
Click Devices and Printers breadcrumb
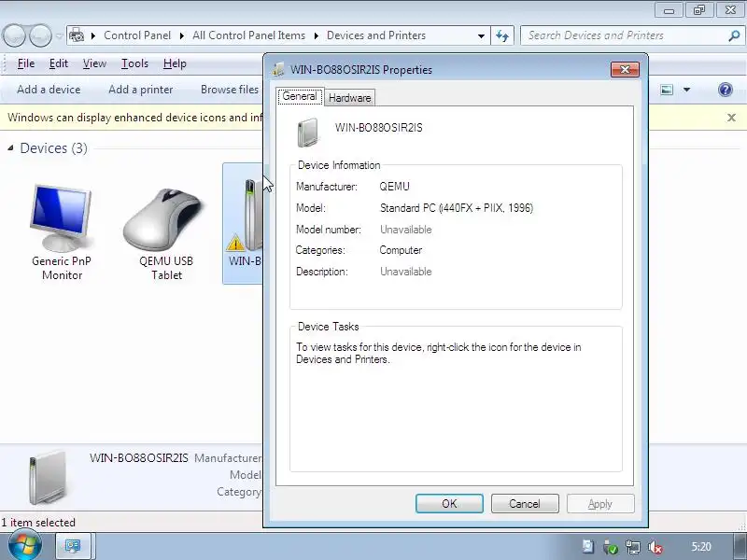click(376, 35)
